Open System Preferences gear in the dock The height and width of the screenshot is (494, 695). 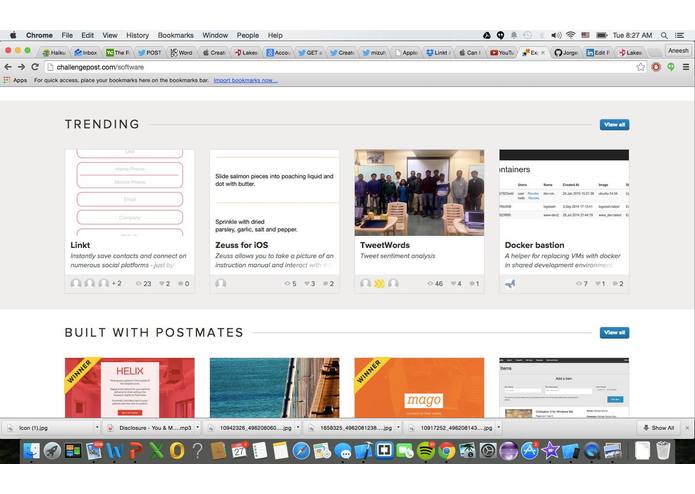[488, 451]
